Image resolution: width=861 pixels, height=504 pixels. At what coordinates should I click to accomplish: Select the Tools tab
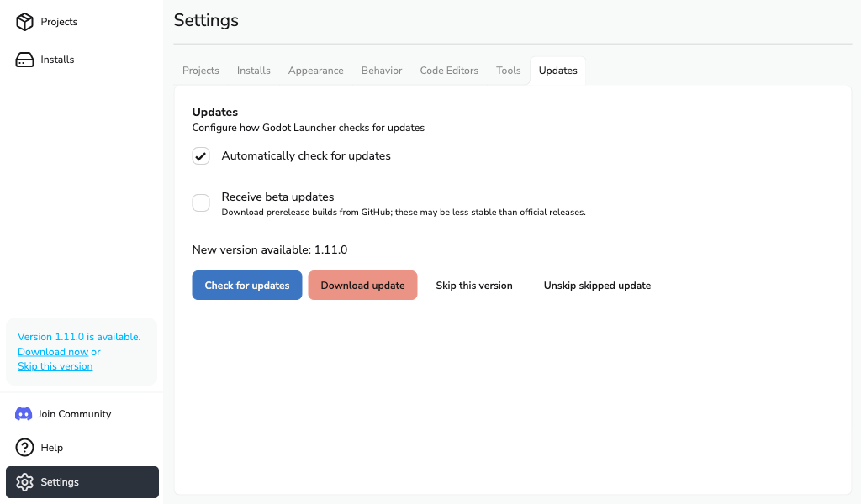pos(509,71)
